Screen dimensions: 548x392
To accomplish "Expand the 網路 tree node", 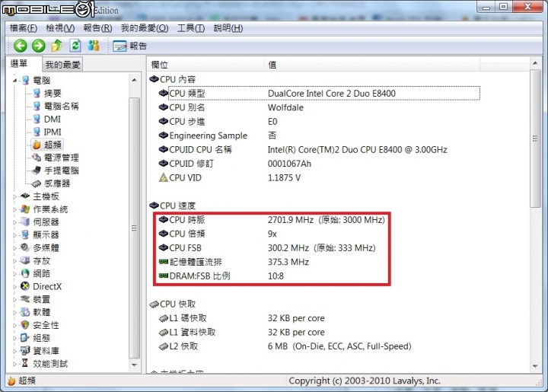I will point(14,274).
